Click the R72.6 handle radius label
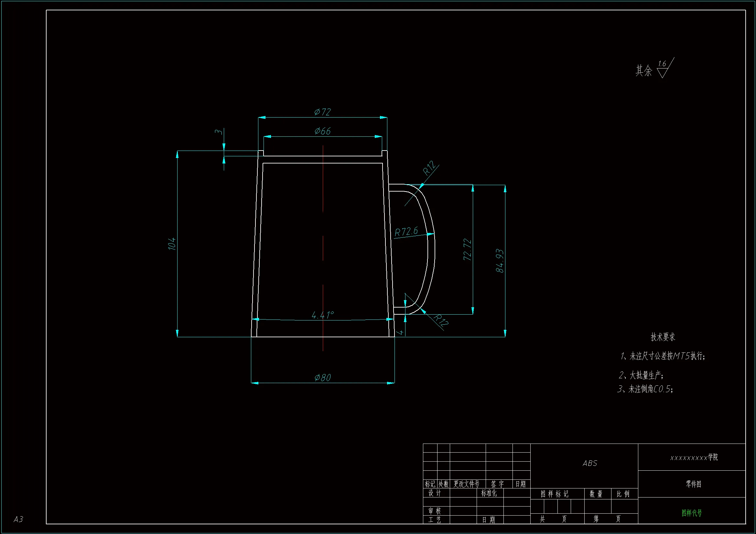The image size is (756, 534). [406, 232]
